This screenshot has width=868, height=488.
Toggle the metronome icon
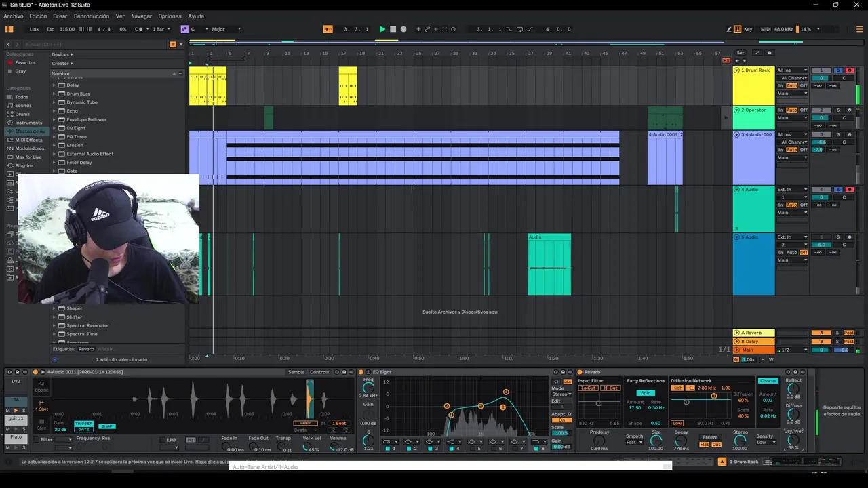point(140,29)
